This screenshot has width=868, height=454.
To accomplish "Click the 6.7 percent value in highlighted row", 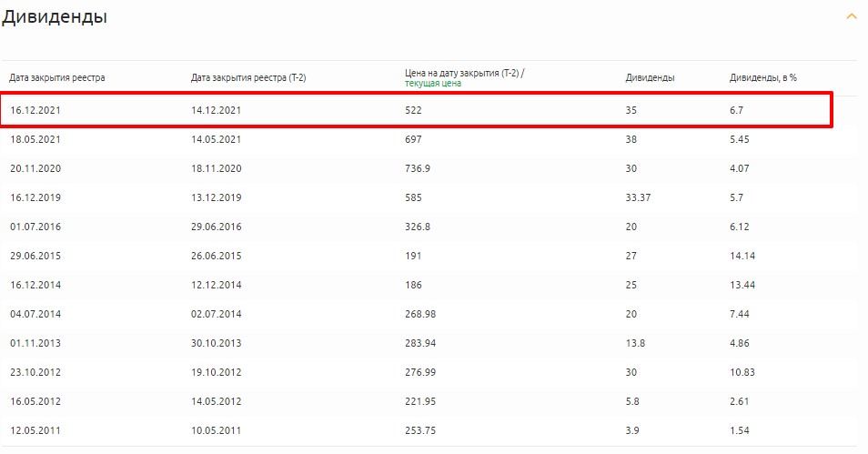I will (x=737, y=110).
